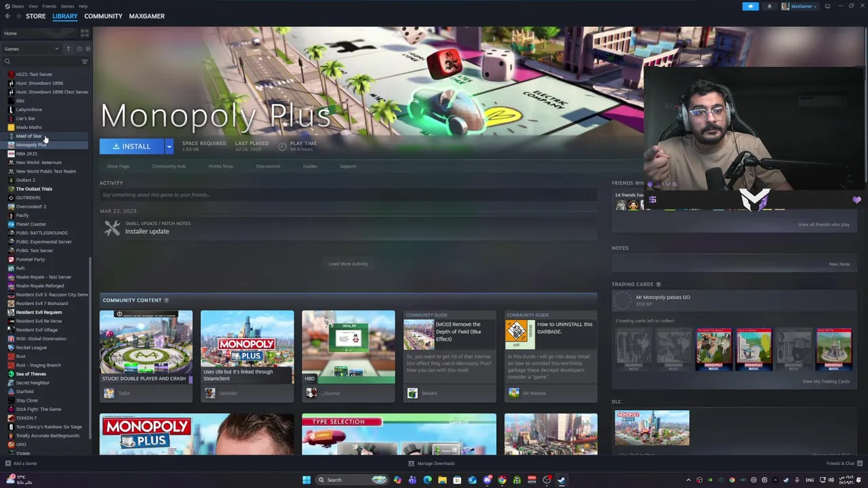The width and height of the screenshot is (868, 488).
Task: Click the Windows taskbar Search box
Action: 353,480
